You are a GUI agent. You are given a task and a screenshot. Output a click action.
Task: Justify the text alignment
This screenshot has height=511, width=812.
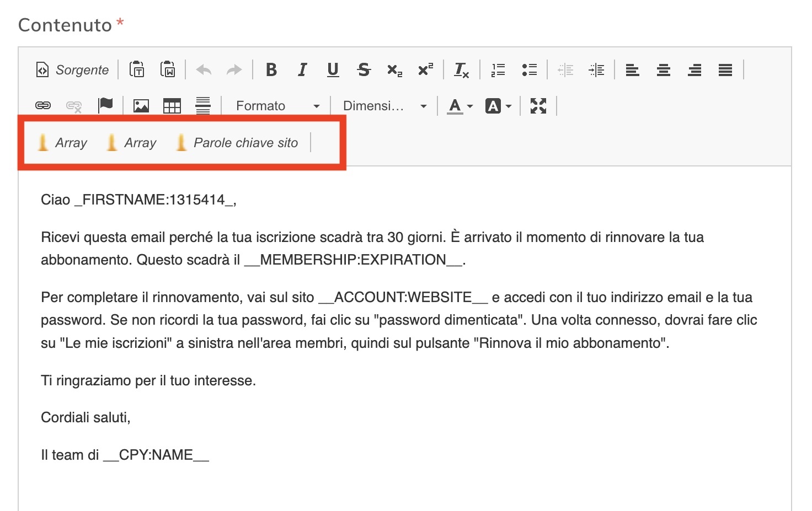point(725,70)
